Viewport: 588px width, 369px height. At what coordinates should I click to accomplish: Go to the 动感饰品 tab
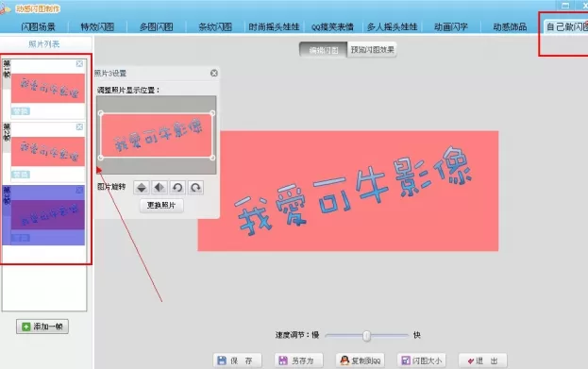tap(510, 26)
